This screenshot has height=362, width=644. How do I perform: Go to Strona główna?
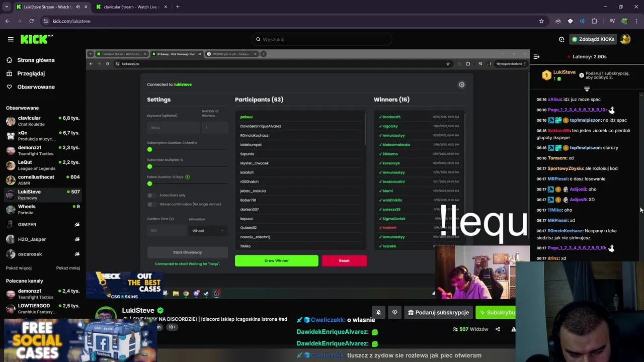[x=36, y=60]
